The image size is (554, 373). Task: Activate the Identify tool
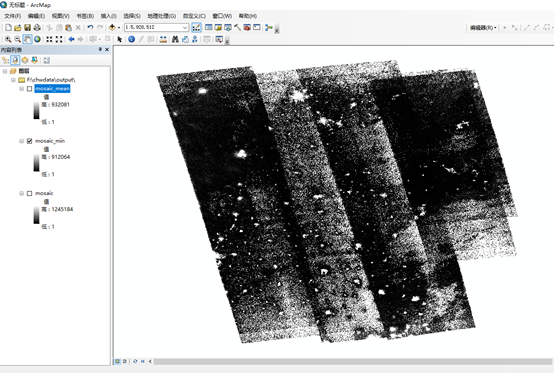(131, 39)
